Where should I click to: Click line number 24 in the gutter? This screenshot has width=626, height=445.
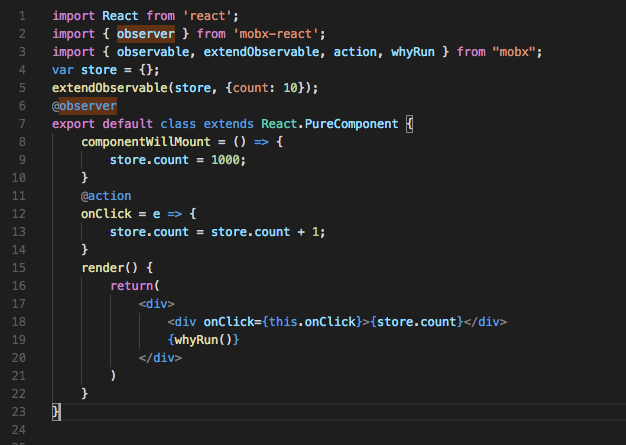tap(19, 430)
